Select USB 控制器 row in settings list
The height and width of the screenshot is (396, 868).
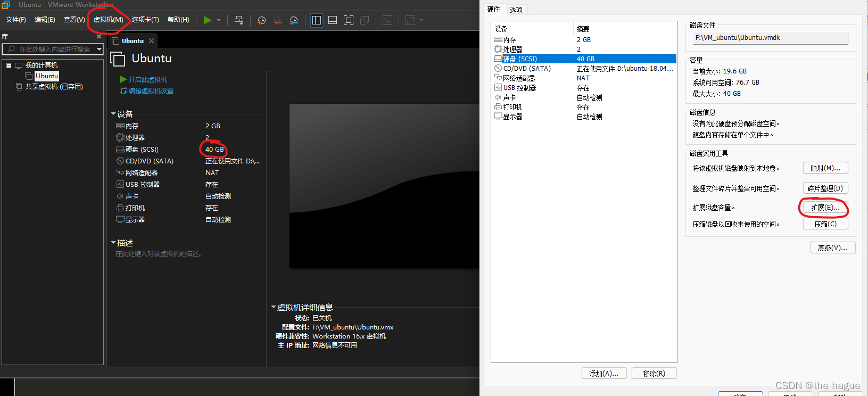coord(584,88)
